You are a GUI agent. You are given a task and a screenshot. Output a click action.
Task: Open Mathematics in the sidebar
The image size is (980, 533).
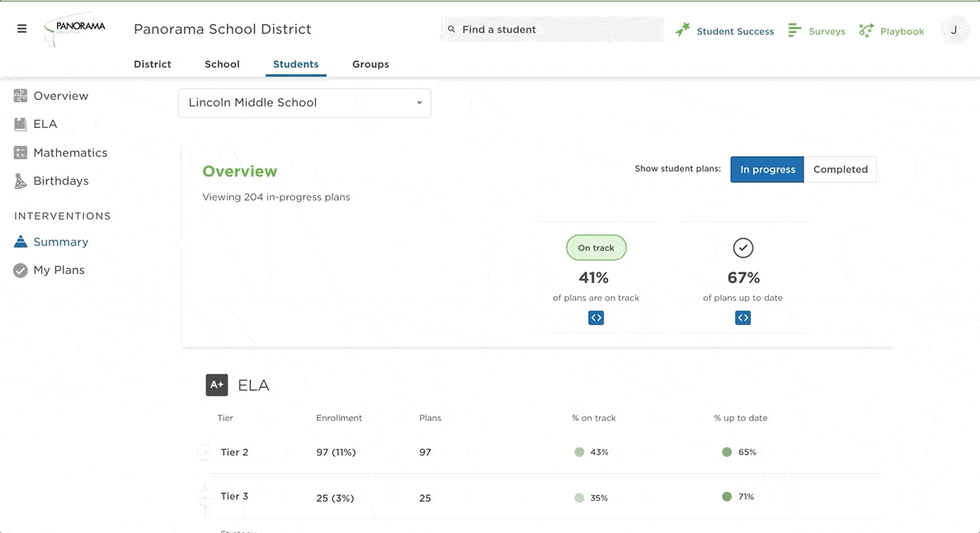(x=70, y=153)
